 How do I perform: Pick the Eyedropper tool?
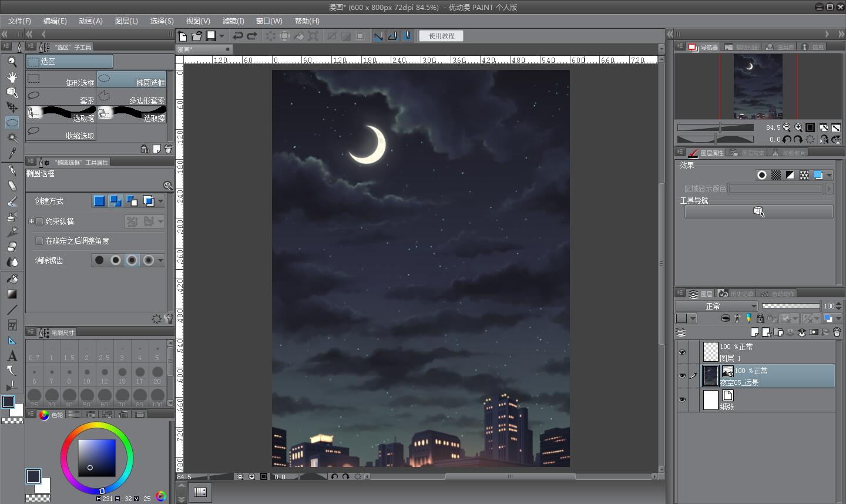coord(12,153)
